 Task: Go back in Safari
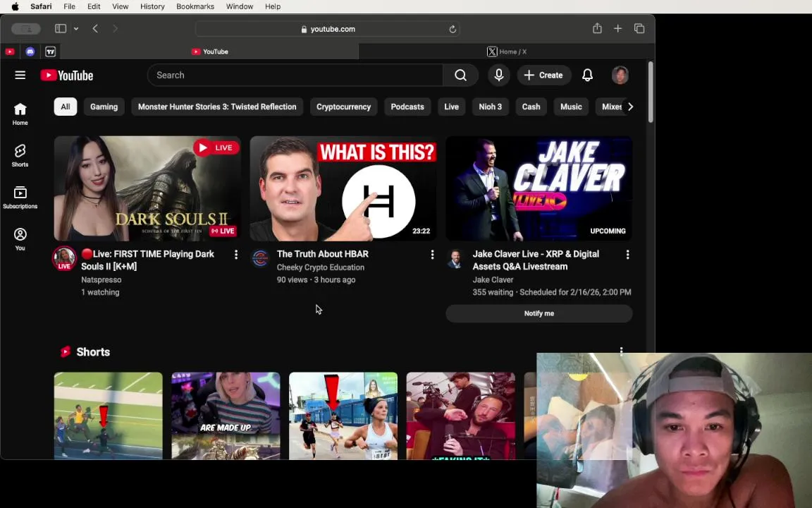[x=95, y=28]
